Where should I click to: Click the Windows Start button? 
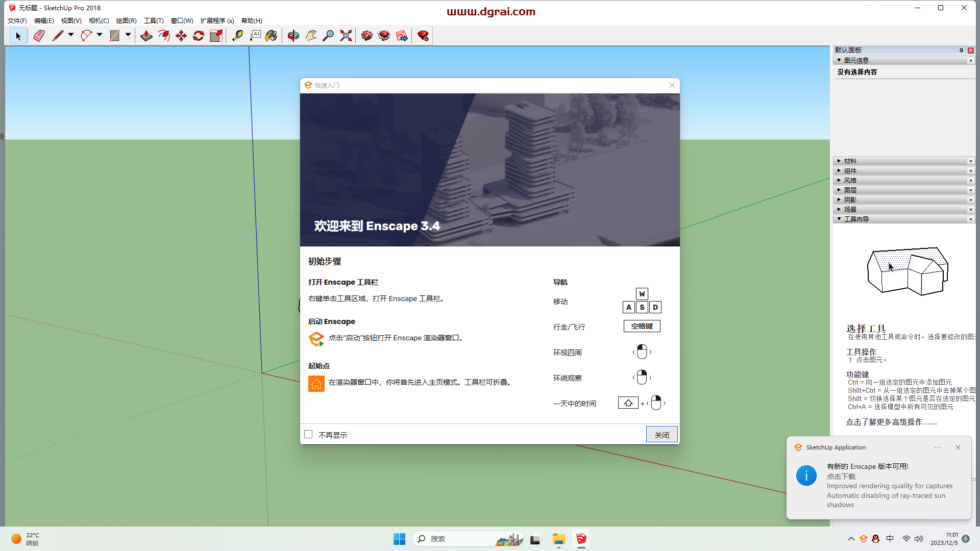(x=399, y=539)
